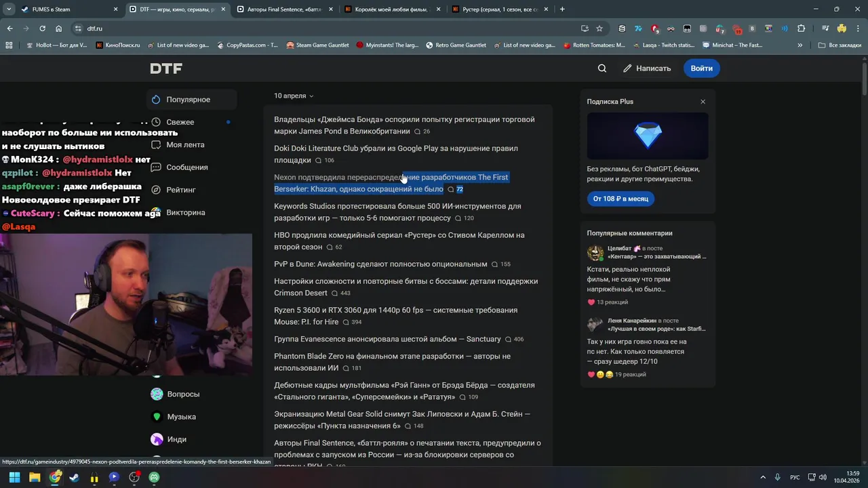Open comments (443) on Crimson Desert article

click(341, 293)
